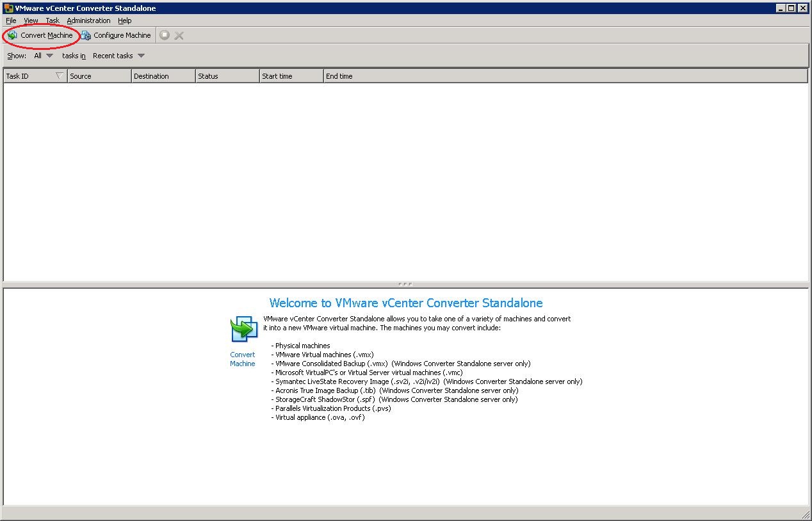
Task: Sort by the Source column header
Action: [x=99, y=76]
